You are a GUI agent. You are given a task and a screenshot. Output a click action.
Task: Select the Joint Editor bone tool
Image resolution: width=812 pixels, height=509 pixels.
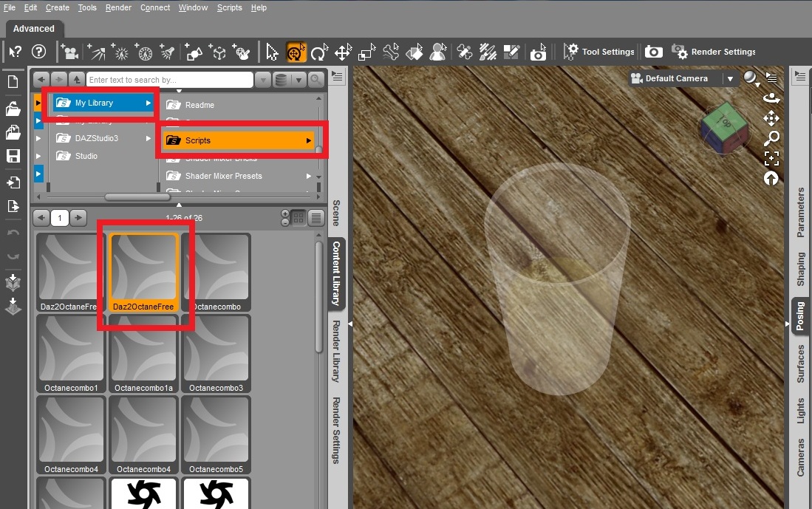click(465, 52)
